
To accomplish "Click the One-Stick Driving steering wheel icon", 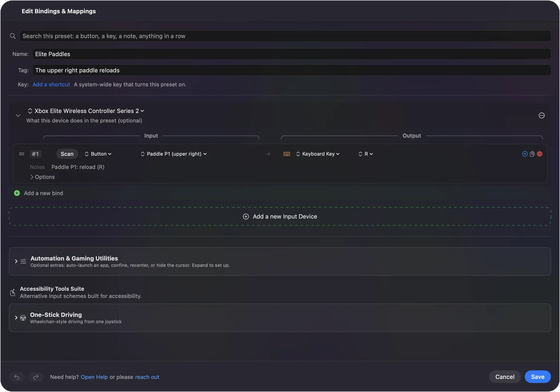I will [23, 318].
